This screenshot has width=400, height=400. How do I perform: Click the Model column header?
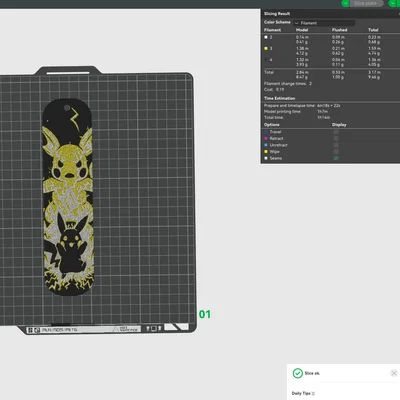(302, 30)
